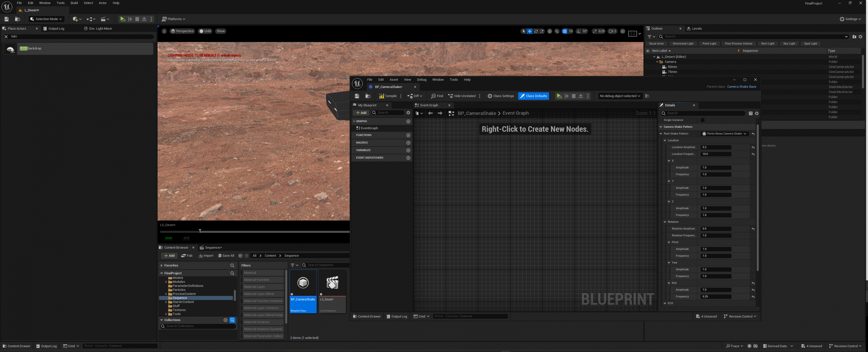
Task: Open the Camera Shake Base parent class link
Action: [741, 87]
